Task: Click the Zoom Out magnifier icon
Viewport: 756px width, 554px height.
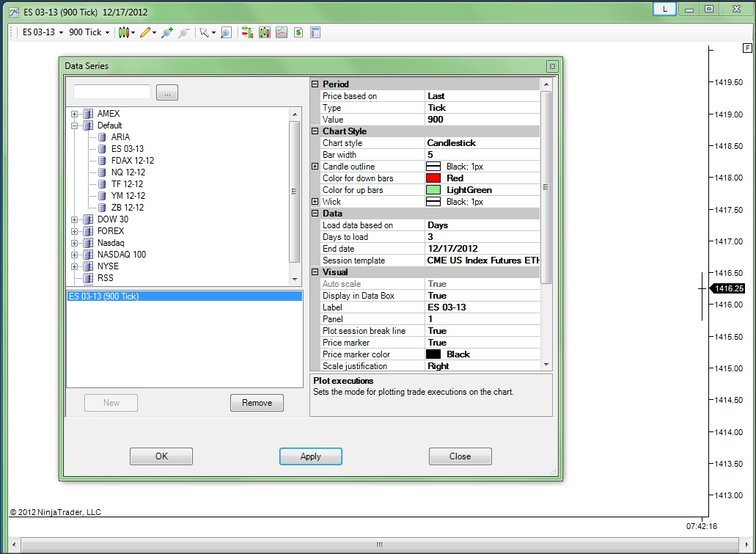Action: (183, 32)
